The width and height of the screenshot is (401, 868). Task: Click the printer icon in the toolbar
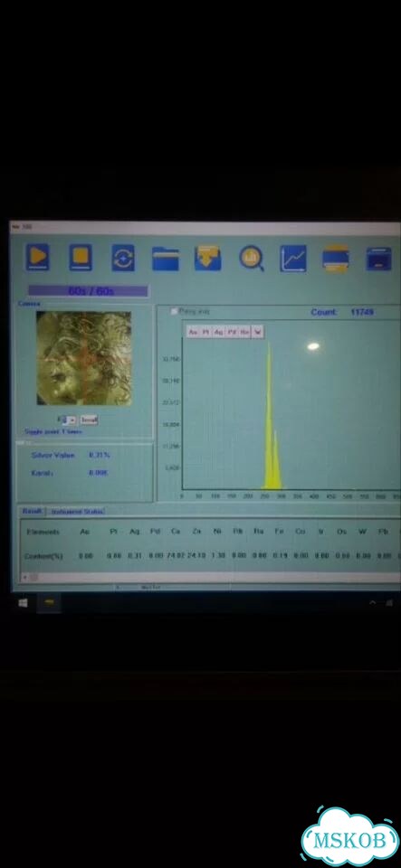(x=336, y=259)
